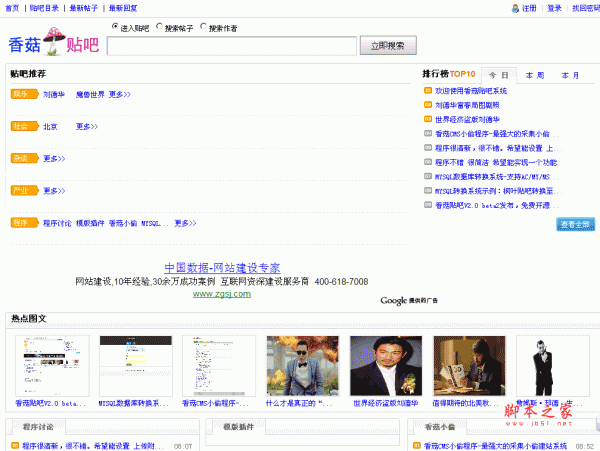Open 最新回复 in the top navigation
This screenshot has height=451, width=600.
123,8
